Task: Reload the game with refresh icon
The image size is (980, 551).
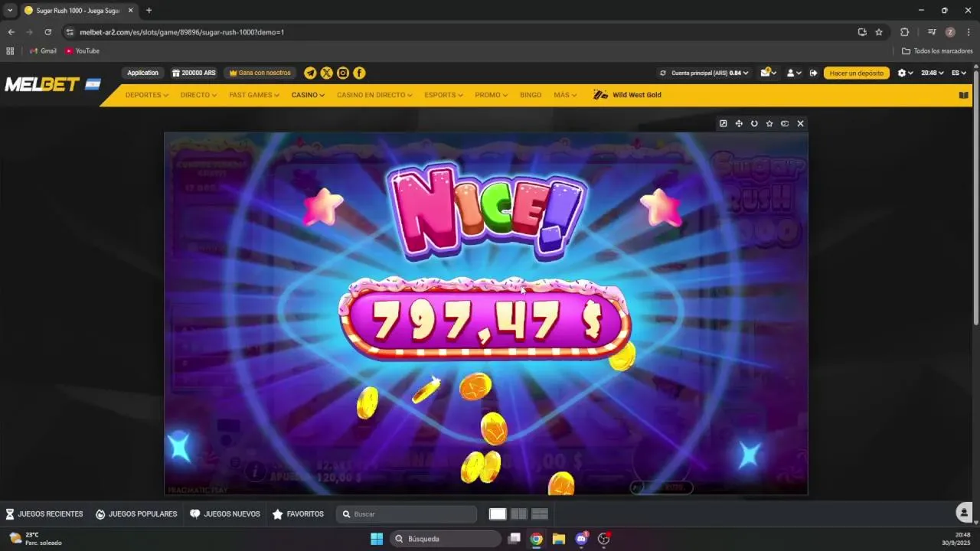Action: tap(754, 123)
